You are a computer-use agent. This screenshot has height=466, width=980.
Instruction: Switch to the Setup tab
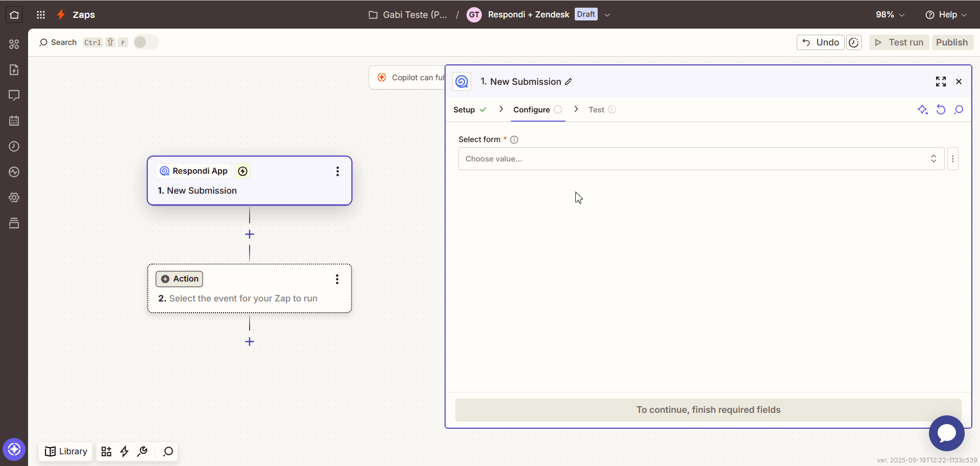pos(470,110)
